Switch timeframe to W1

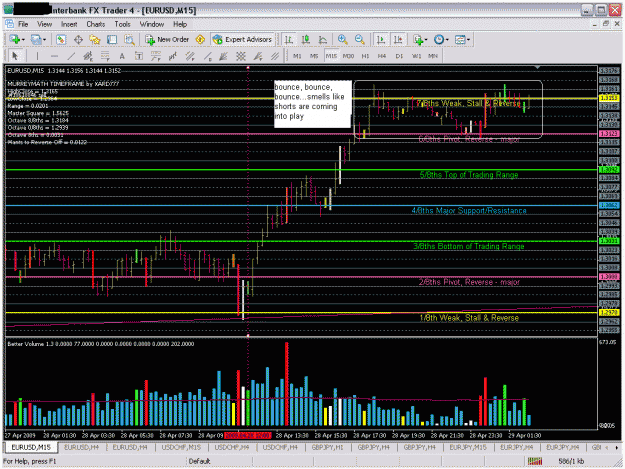coord(416,56)
